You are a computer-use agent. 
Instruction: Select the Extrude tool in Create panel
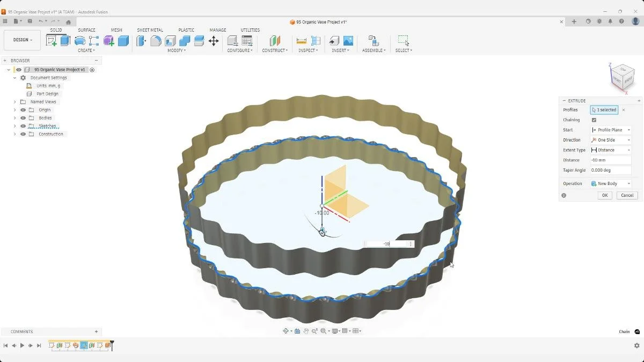click(65, 40)
